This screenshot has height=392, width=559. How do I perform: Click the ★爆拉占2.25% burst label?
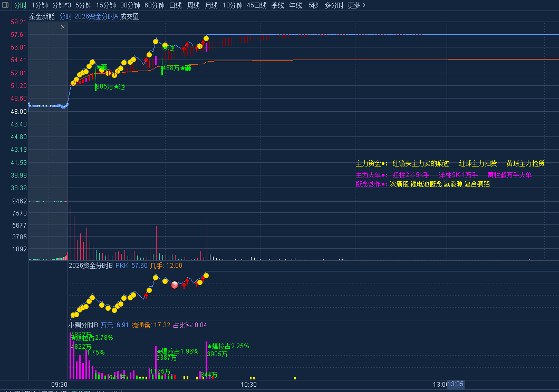coord(228,346)
